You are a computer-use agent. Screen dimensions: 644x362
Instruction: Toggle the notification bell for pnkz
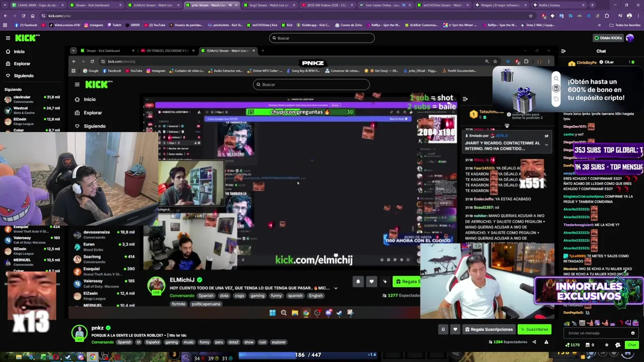tap(443, 329)
